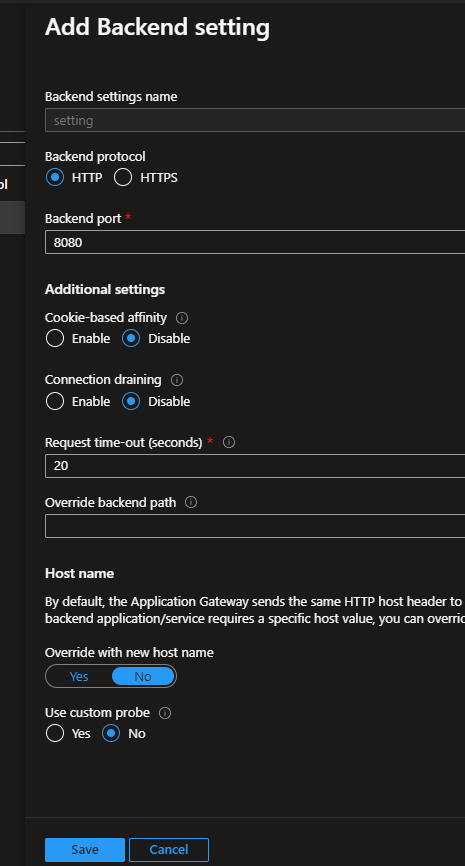The image size is (465, 866).
Task: Cancel adding the backend setting
Action: (169, 850)
